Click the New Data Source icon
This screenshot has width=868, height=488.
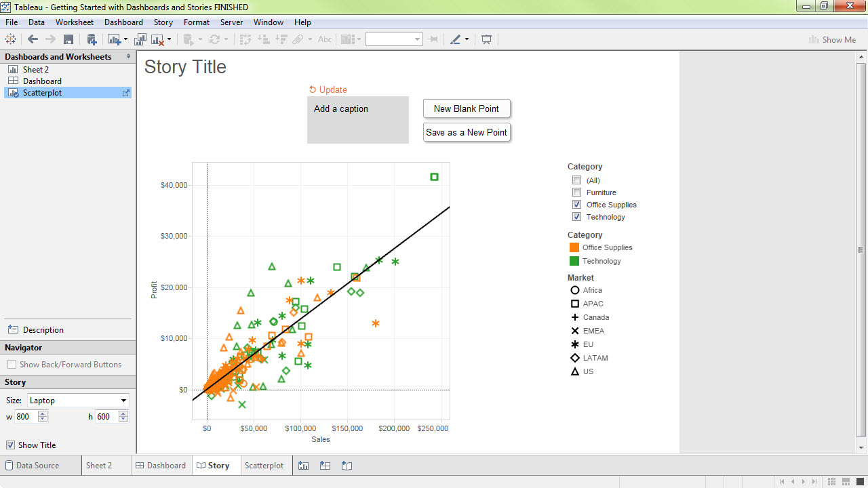(x=92, y=39)
